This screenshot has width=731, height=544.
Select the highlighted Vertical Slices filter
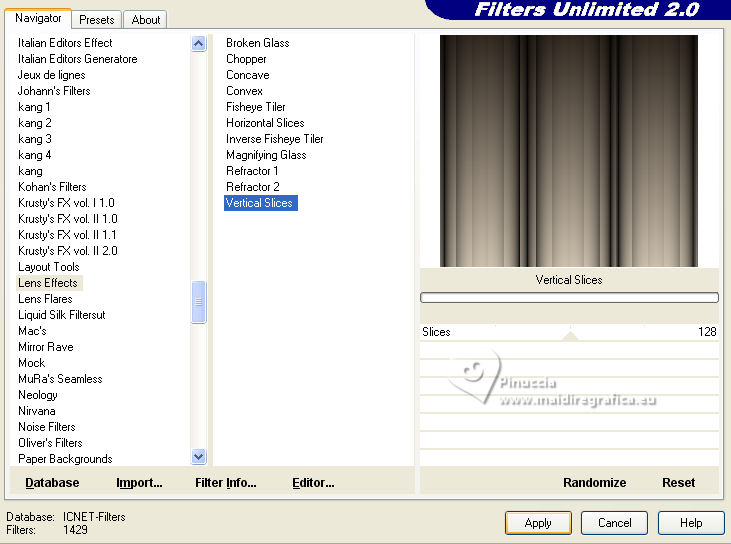tap(261, 203)
